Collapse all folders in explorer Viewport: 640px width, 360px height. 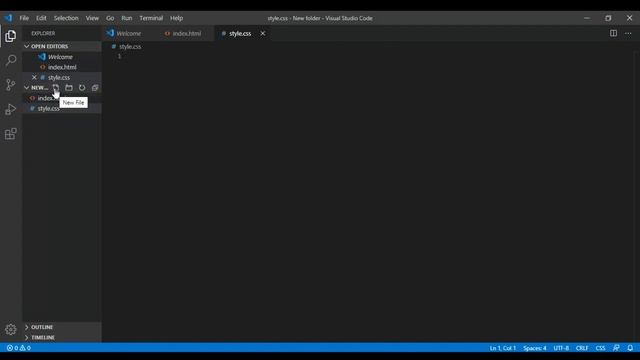tap(95, 88)
